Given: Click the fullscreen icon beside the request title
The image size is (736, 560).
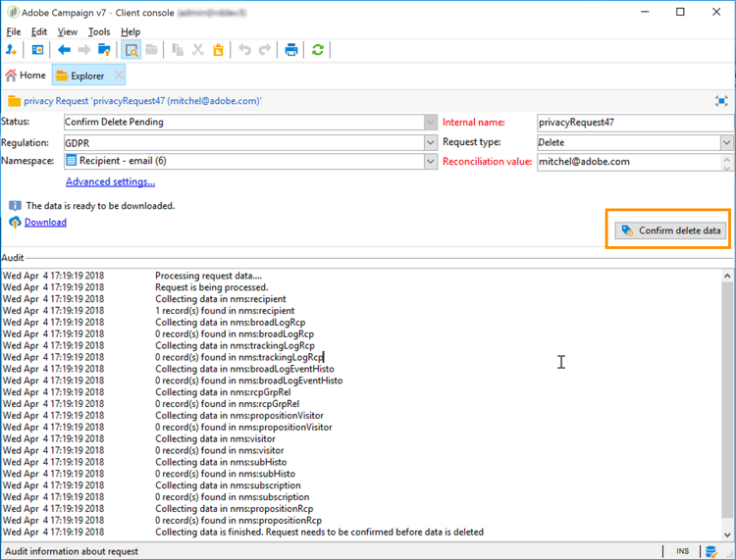Looking at the screenshot, I should click(721, 101).
